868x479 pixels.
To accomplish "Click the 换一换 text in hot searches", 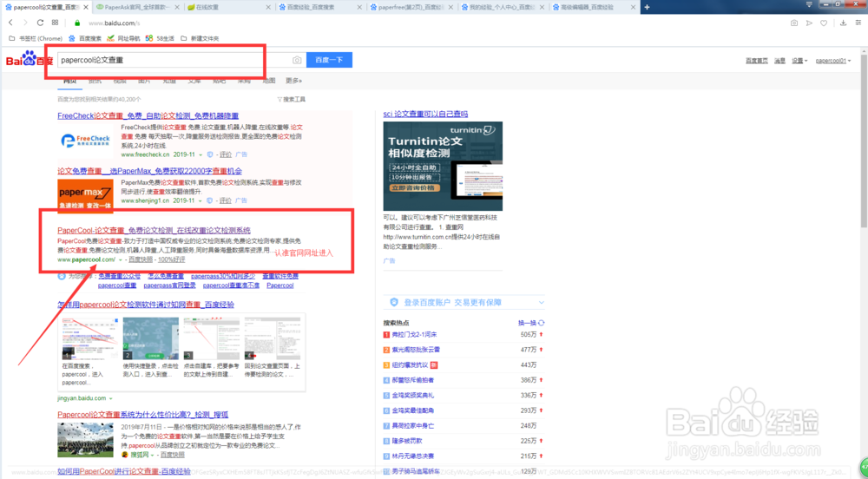I will [x=527, y=323].
